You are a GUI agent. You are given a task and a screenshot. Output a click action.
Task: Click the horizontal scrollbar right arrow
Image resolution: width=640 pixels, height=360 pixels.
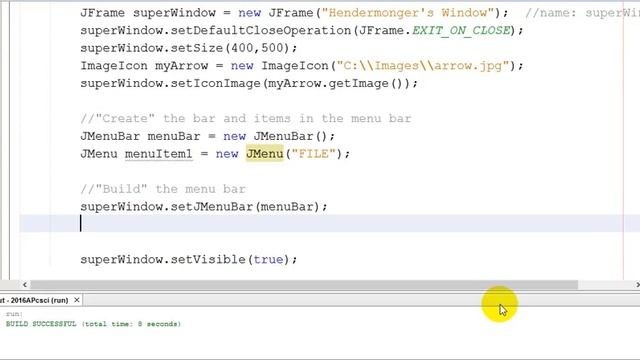[x=637, y=284]
